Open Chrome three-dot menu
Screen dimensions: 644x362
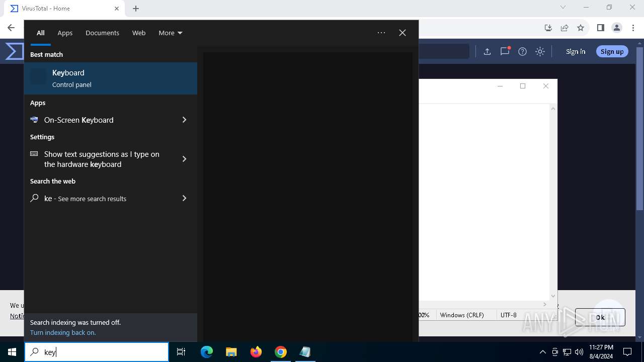tap(633, 28)
